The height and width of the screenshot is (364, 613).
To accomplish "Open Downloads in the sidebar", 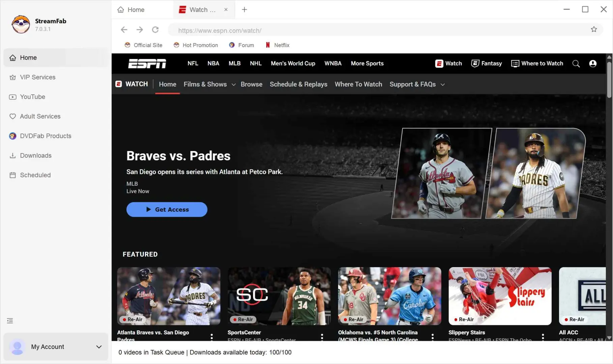I will (x=56, y=155).
